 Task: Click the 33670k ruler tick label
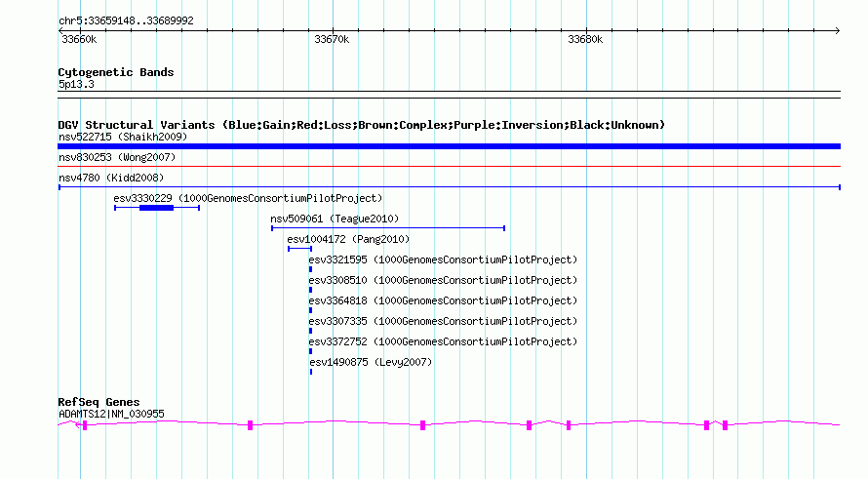pos(332,39)
